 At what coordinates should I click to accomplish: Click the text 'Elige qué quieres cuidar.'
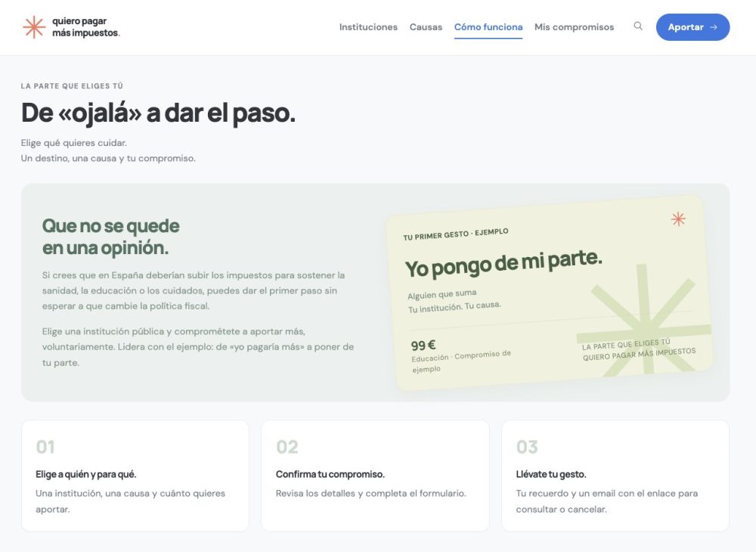click(74, 143)
